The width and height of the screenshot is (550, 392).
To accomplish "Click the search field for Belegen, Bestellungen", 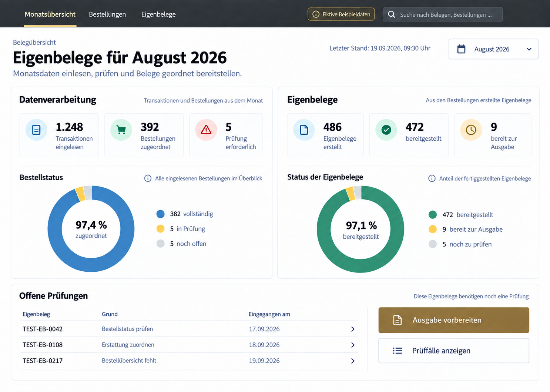I will tap(443, 14).
